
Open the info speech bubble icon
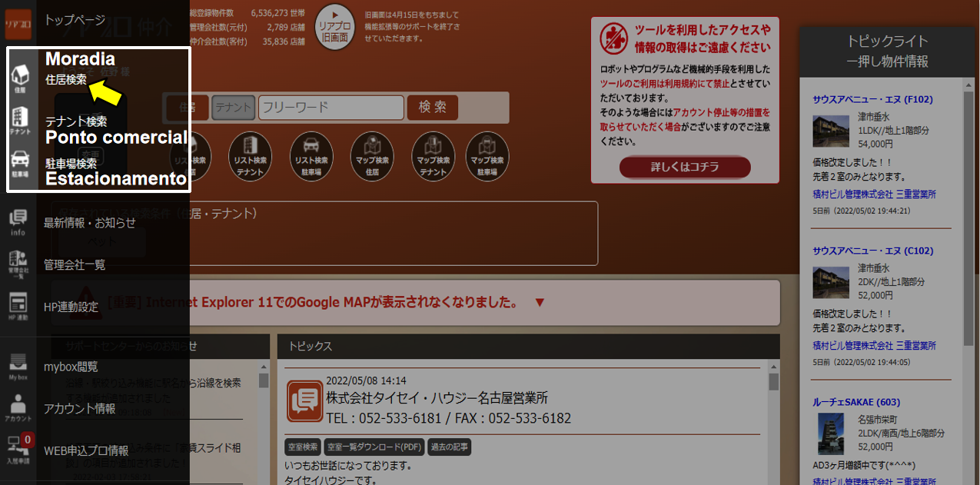click(18, 222)
